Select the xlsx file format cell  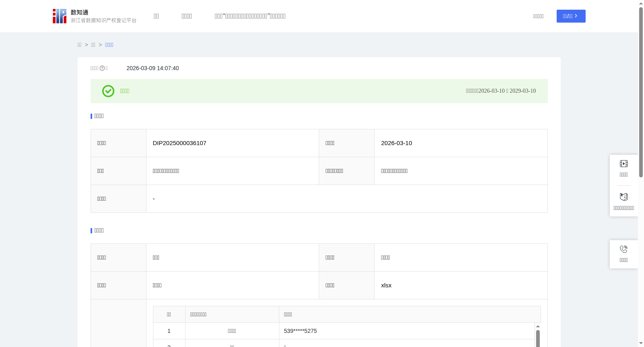[461, 285]
